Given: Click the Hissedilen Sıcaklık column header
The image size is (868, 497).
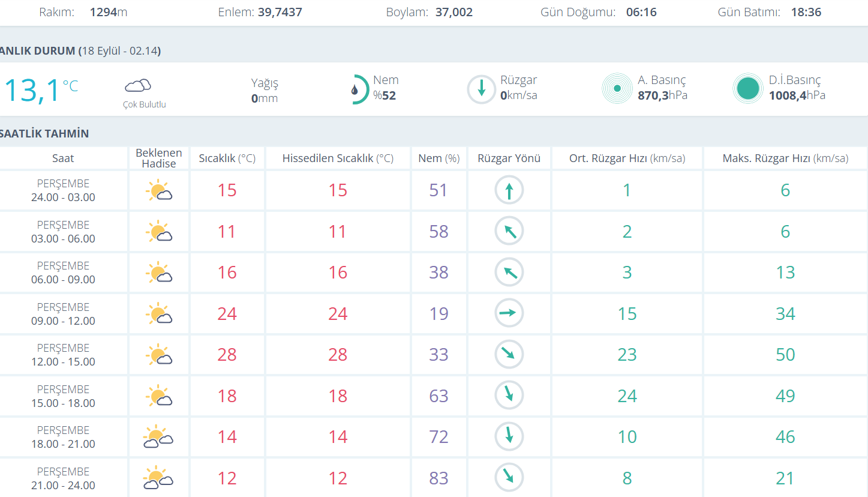Looking at the screenshot, I should point(338,158).
